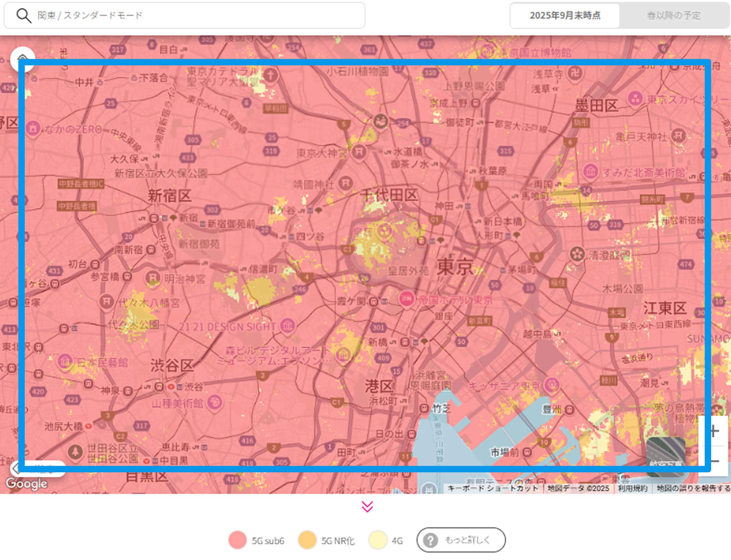Click the 東京スカイツリー attraction pin
Screen dimensions: 731x560
[x=635, y=98]
